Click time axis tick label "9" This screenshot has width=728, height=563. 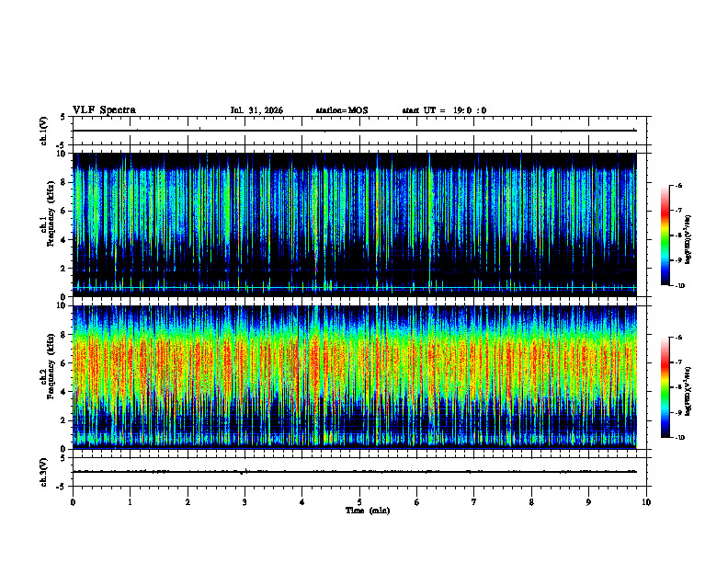click(x=588, y=502)
